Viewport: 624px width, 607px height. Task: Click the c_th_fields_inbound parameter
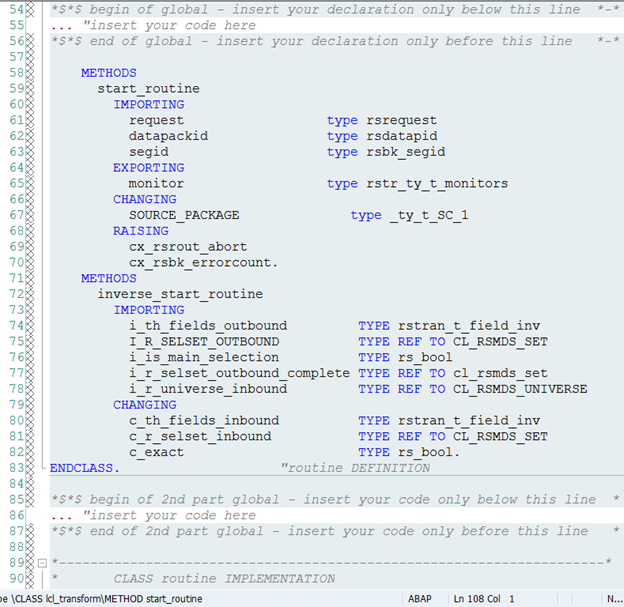click(x=204, y=421)
